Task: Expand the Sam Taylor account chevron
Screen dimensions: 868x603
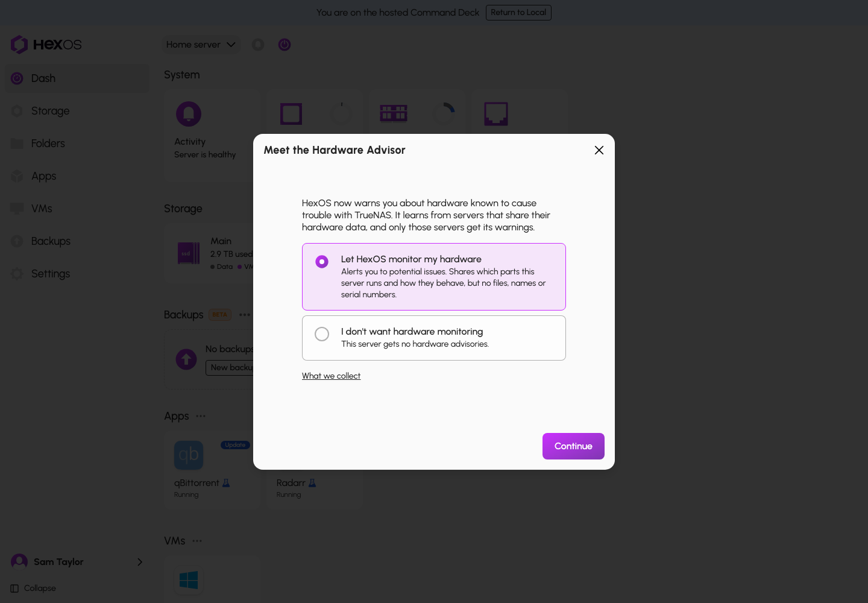Action: tap(140, 562)
